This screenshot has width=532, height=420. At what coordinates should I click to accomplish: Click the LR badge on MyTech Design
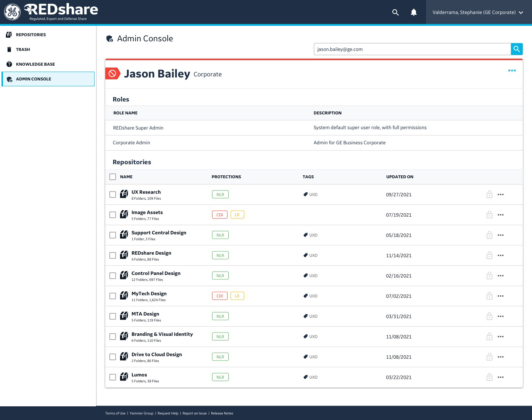tap(237, 296)
